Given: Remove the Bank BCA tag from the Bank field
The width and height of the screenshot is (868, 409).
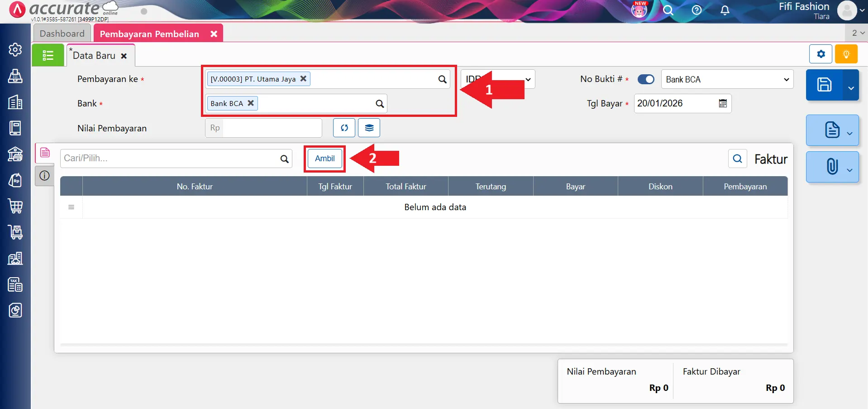Looking at the screenshot, I should pos(251,103).
